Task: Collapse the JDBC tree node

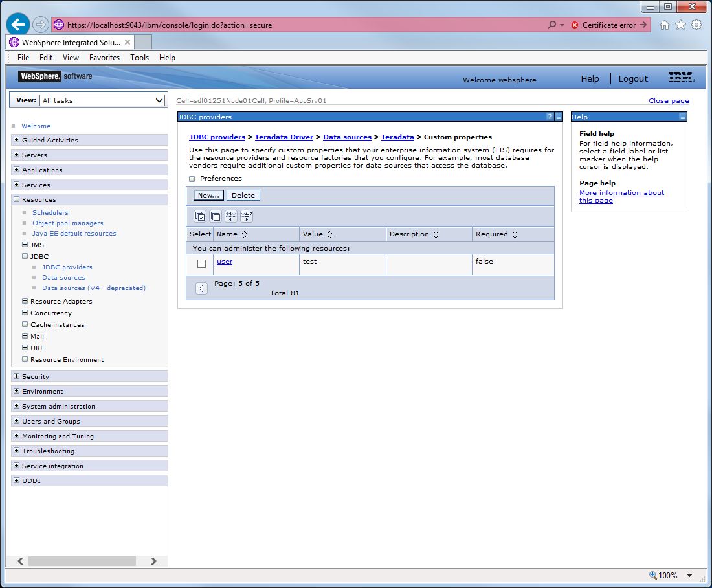Action: 25,256
